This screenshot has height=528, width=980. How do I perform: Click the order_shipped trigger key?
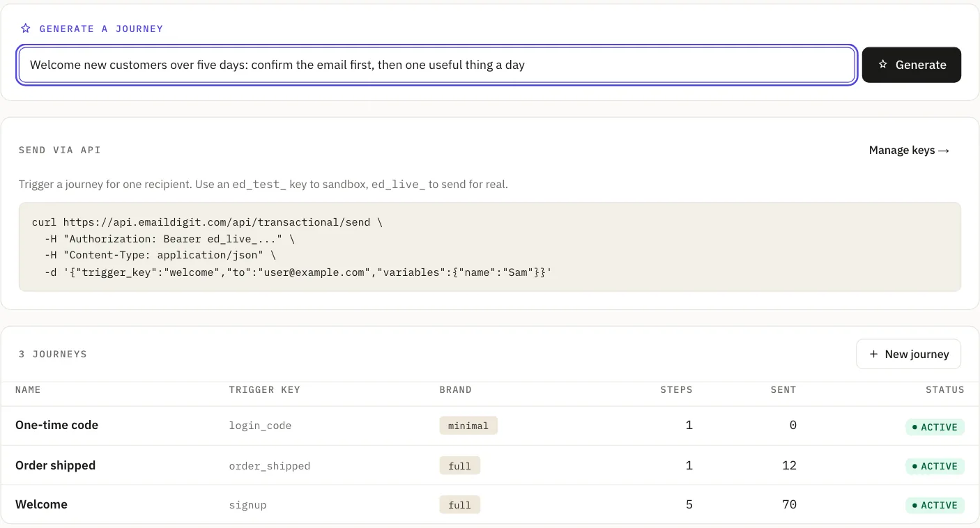tap(269, 466)
